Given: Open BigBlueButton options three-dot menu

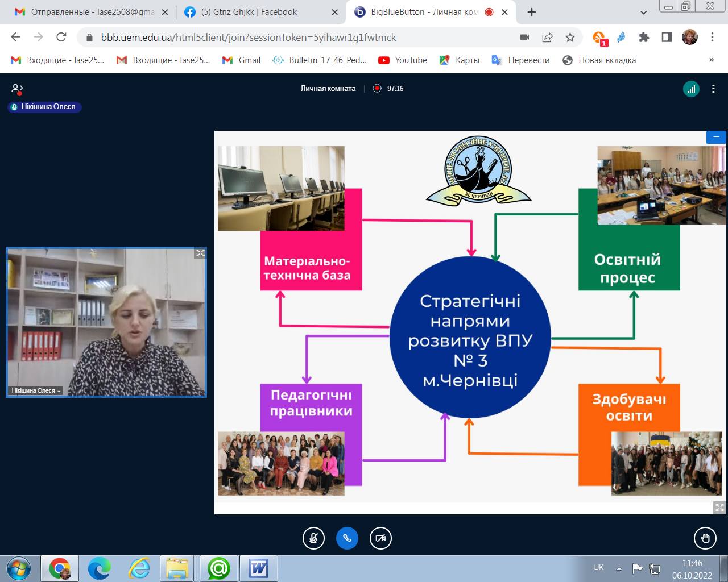Looking at the screenshot, I should (x=713, y=89).
